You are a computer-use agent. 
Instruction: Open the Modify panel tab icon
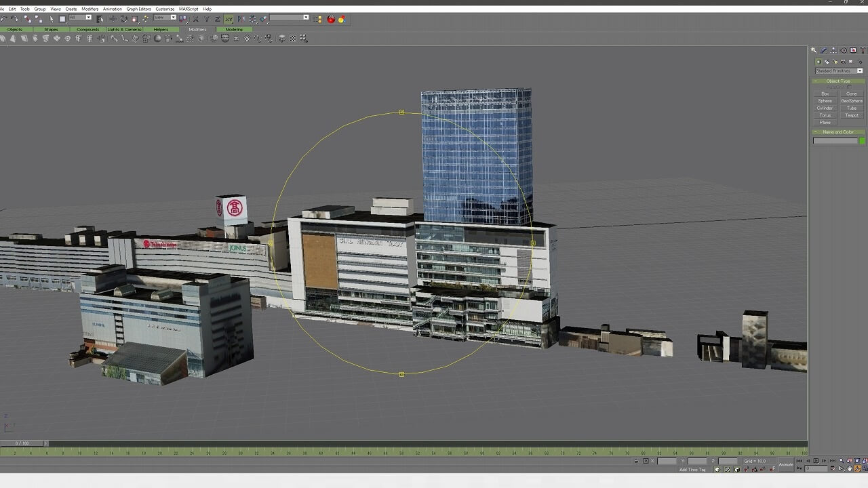point(824,50)
